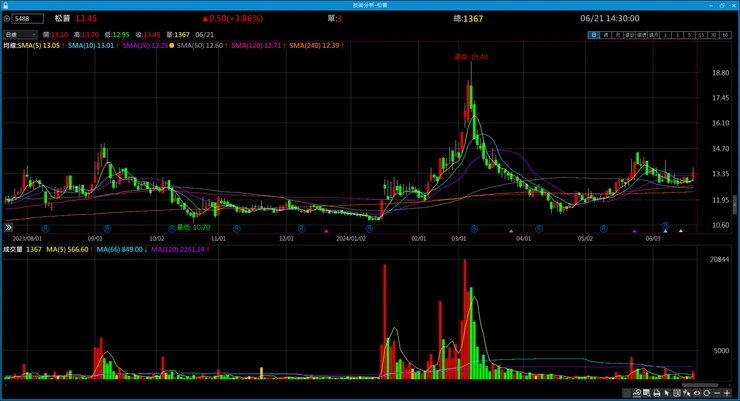Click the cyan triangle marker near 06/03
Image resolution: width=740 pixels, height=401 pixels.
[x=665, y=231]
